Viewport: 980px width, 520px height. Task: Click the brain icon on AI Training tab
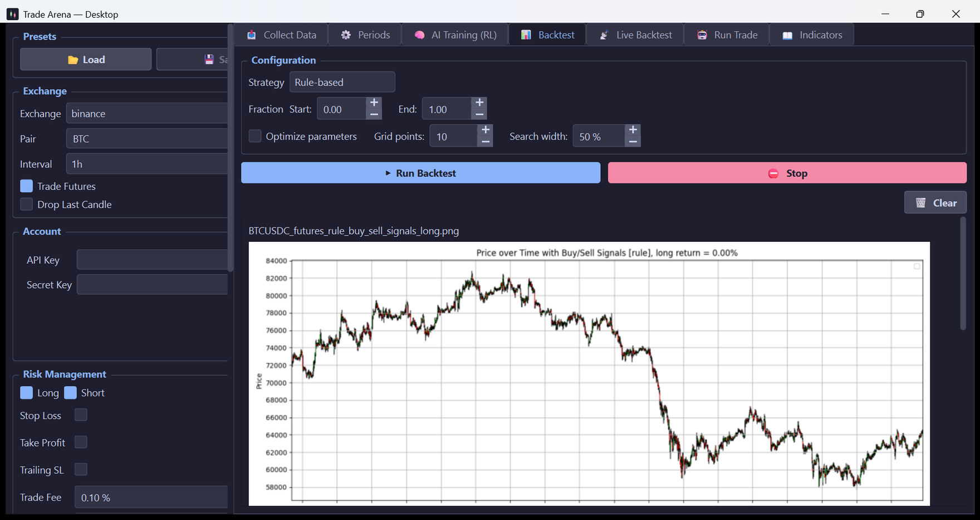pos(419,35)
